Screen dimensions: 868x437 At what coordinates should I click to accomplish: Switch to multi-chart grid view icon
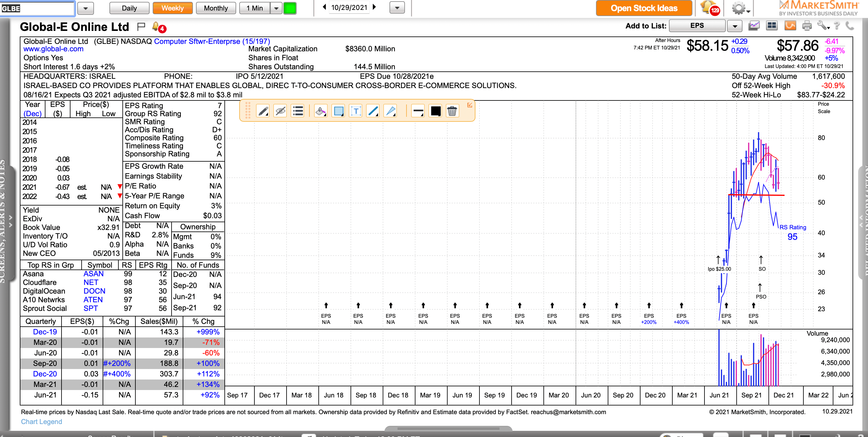point(771,26)
